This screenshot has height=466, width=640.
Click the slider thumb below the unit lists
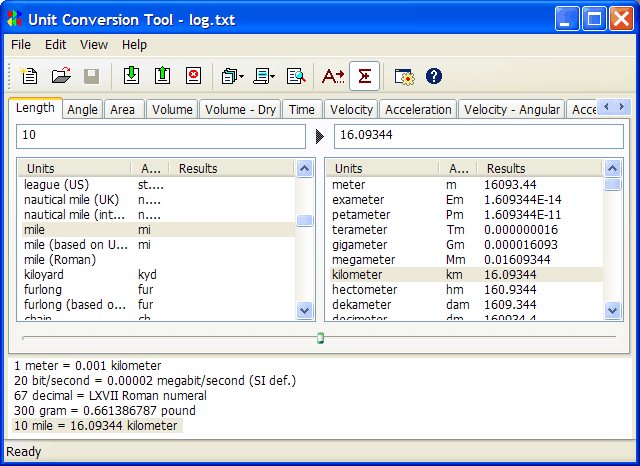[320, 338]
